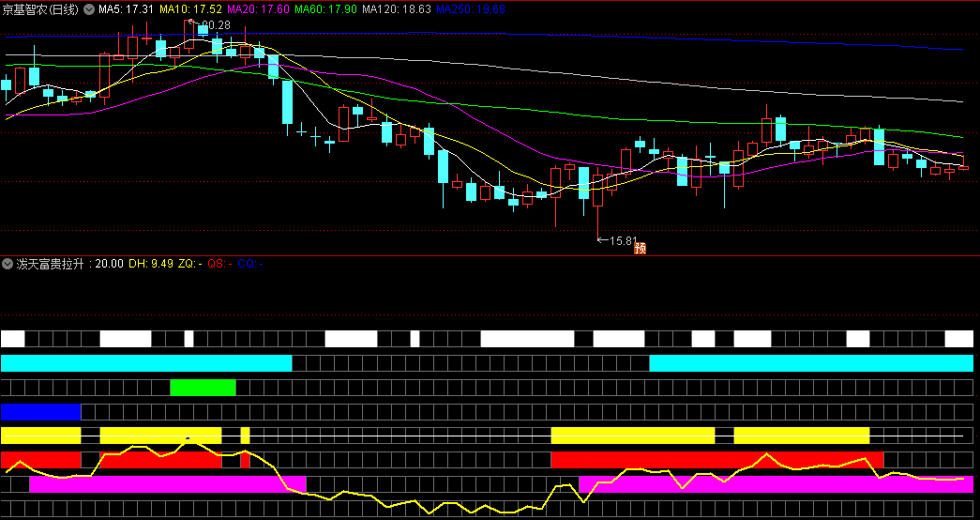Click the blue CQ: - indicator value

(250, 264)
